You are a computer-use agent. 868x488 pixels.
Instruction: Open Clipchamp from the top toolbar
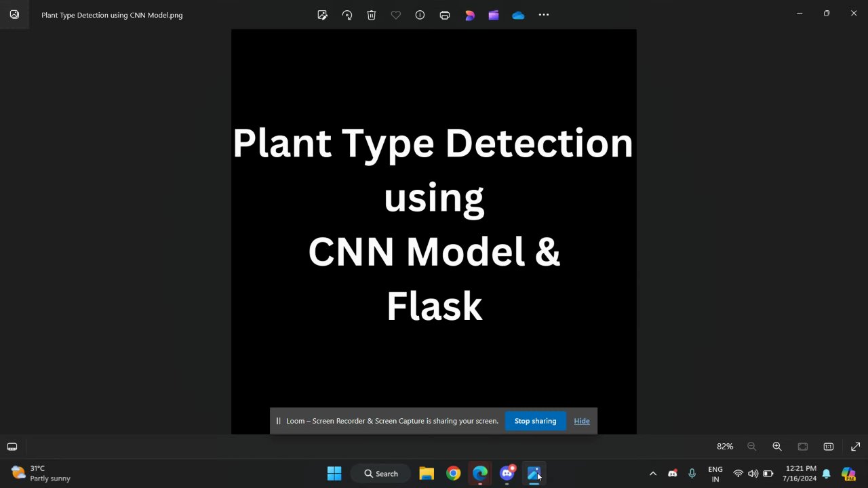point(494,15)
